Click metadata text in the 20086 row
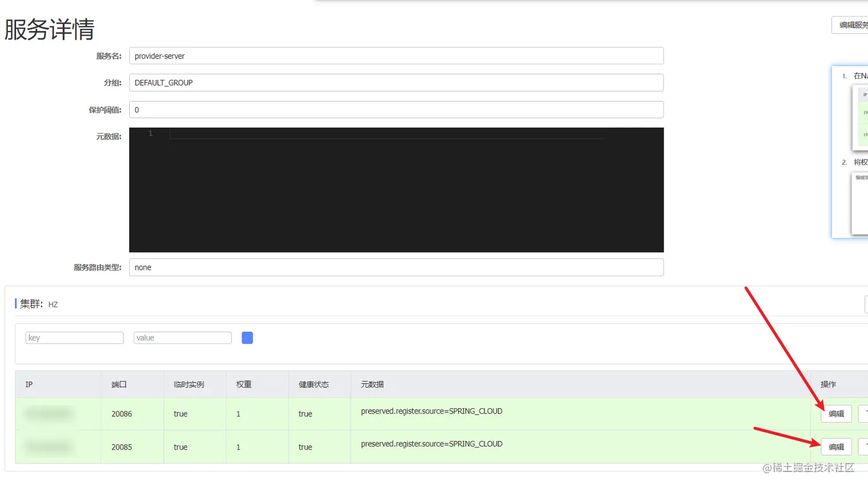The width and height of the screenshot is (868, 487). (x=432, y=411)
